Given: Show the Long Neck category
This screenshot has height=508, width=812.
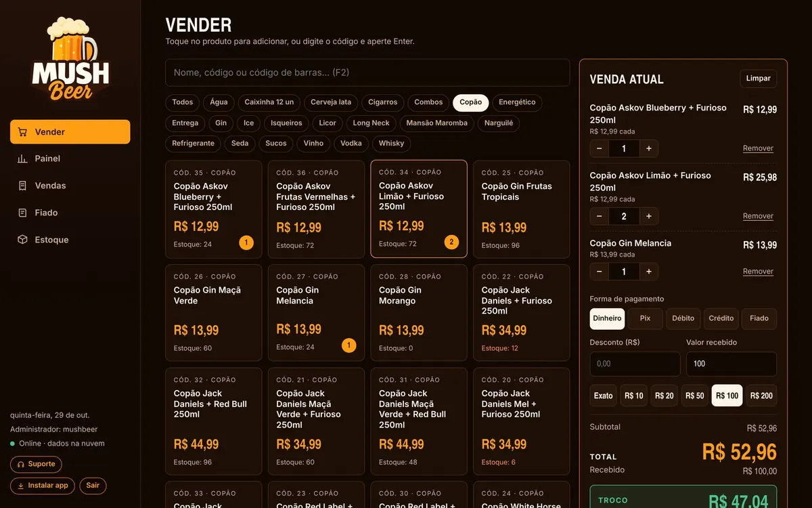Looking at the screenshot, I should pyautogui.click(x=371, y=123).
